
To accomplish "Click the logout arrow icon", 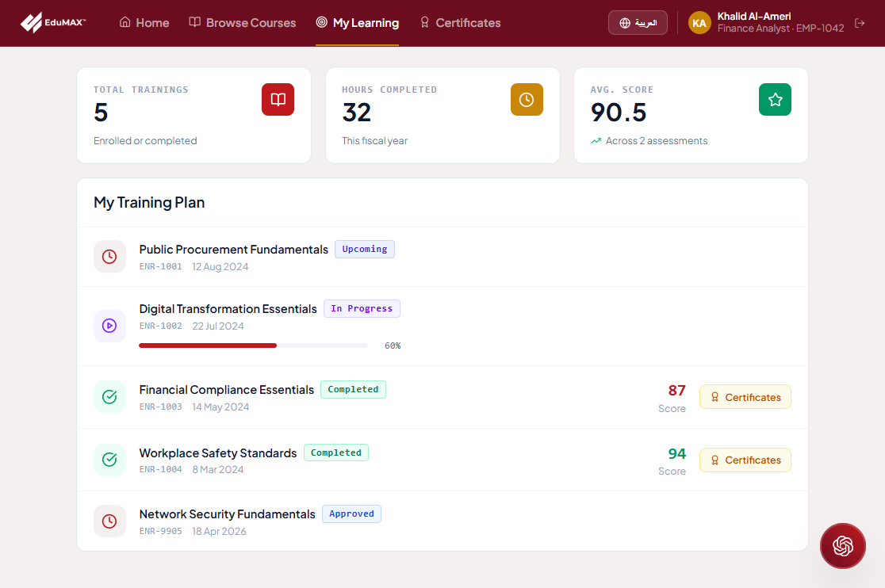I will [860, 22].
